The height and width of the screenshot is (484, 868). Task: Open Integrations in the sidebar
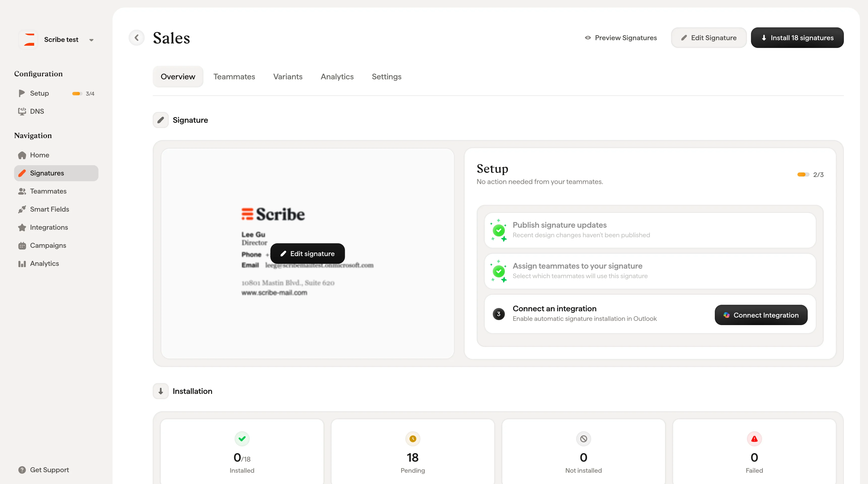pyautogui.click(x=56, y=227)
